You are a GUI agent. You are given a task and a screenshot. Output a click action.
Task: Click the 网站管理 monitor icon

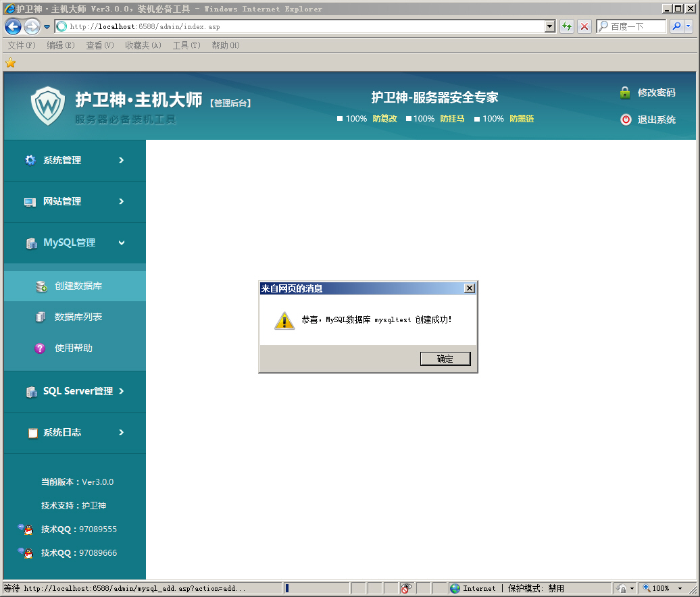click(29, 201)
